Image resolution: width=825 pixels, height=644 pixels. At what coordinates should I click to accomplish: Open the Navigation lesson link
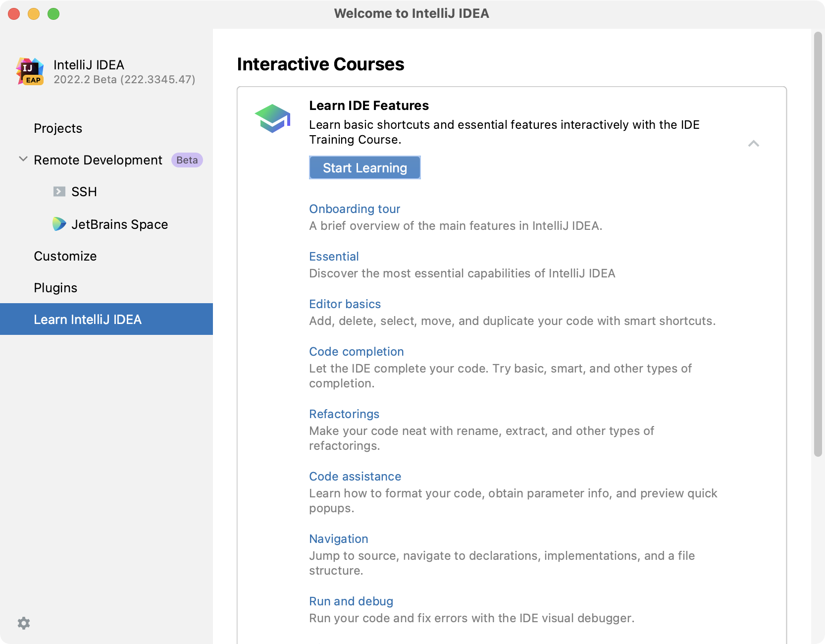339,539
